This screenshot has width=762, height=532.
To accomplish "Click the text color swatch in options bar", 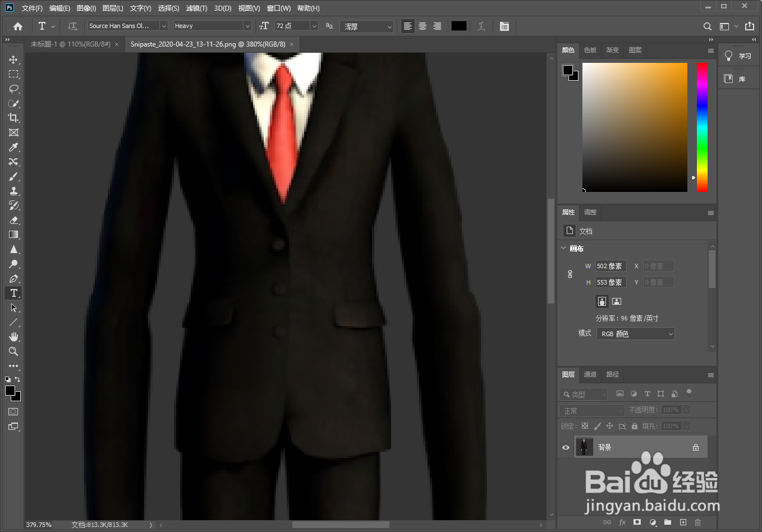I will click(459, 26).
